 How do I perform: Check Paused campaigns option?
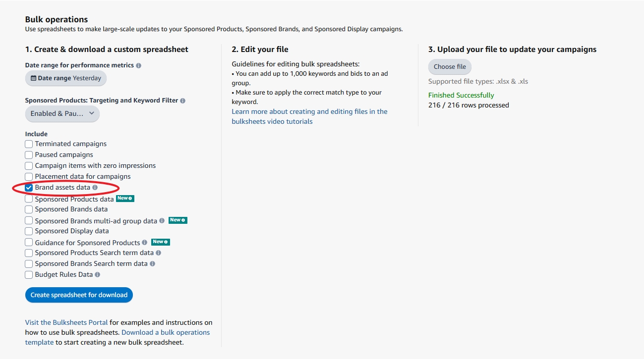pos(28,154)
